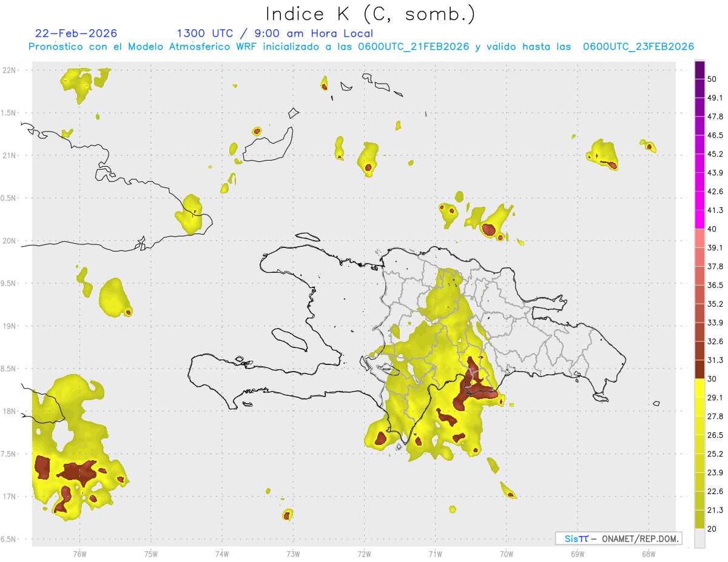Select the 40 color scale value
Image resolution: width=728 pixels, height=562 pixels.
pos(712,229)
